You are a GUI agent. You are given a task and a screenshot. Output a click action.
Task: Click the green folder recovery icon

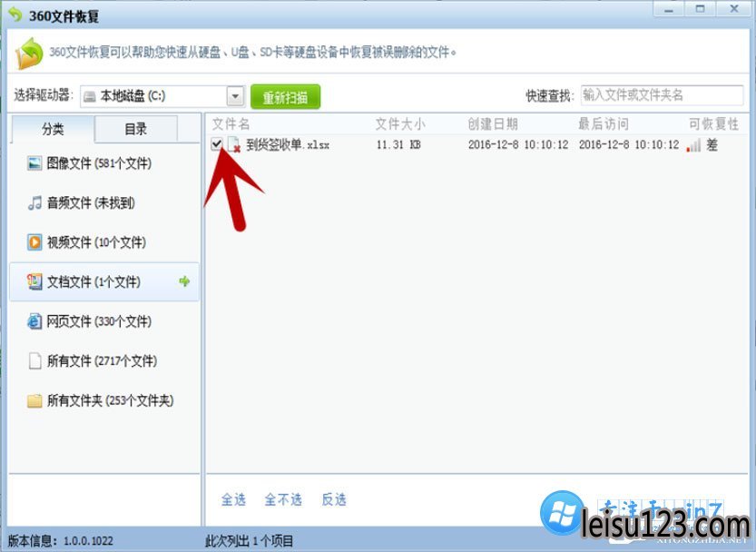coord(29,53)
